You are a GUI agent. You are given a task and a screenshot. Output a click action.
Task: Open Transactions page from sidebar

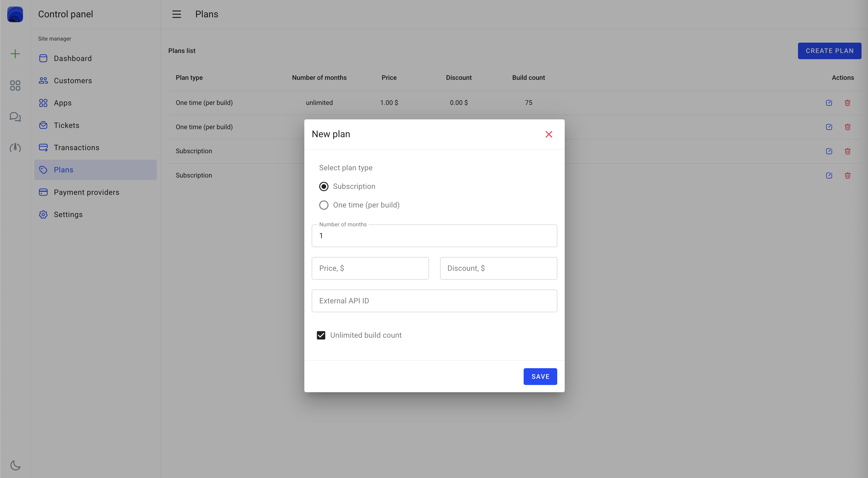(76, 148)
